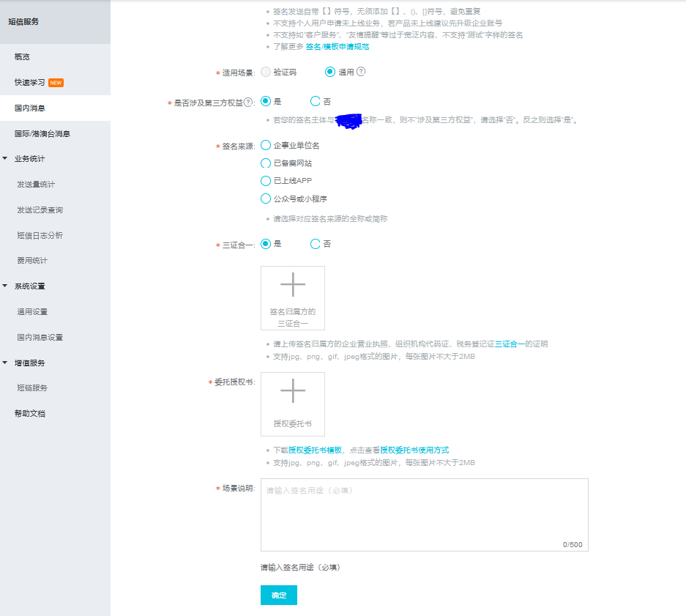
Task: Choose 否 for 三证合一
Action: (x=315, y=243)
